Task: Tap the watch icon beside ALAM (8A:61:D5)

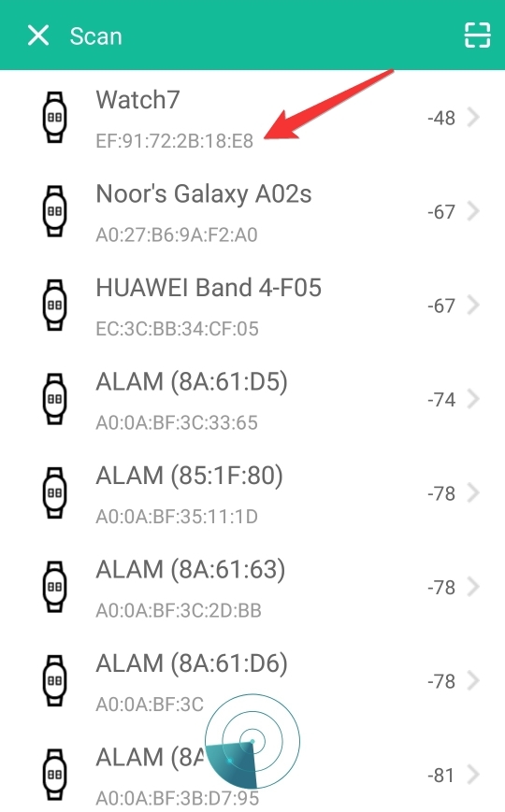Action: pyautogui.click(x=54, y=399)
